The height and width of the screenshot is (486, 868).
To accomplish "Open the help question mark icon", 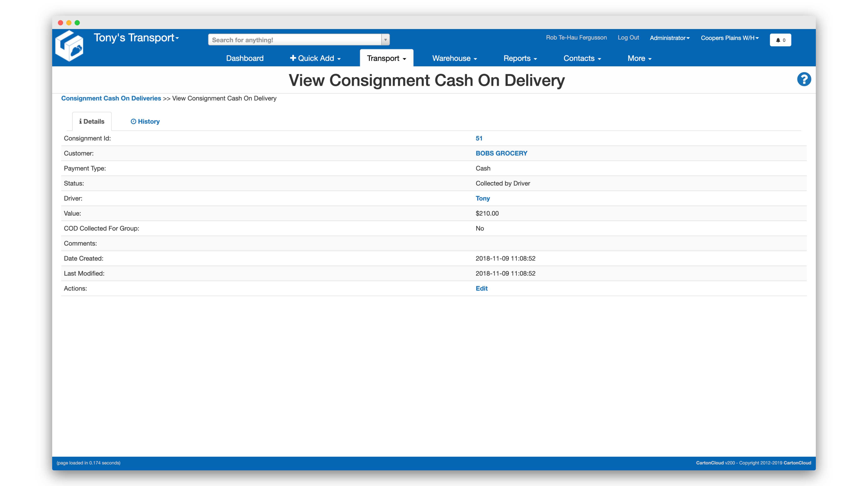I will pyautogui.click(x=804, y=79).
